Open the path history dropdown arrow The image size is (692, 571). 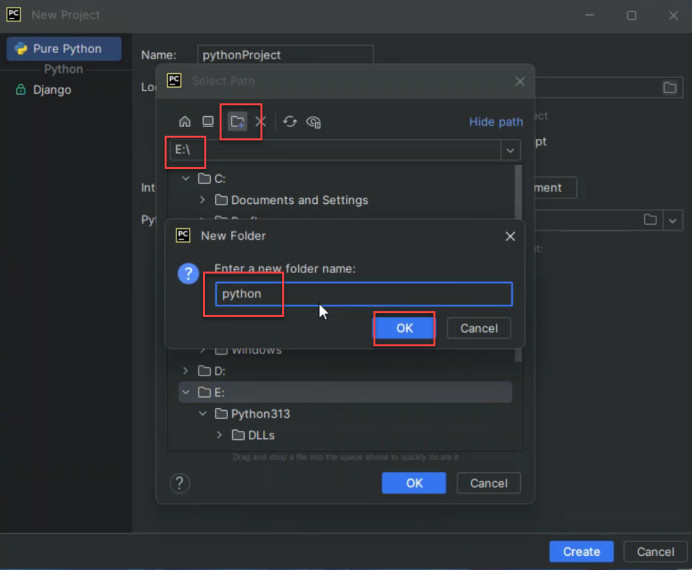pyautogui.click(x=511, y=150)
